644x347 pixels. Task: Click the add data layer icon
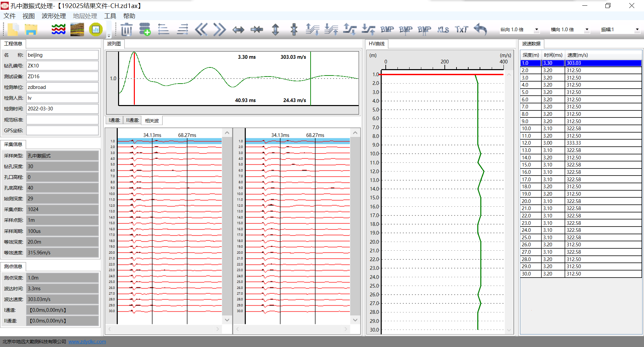click(x=145, y=30)
